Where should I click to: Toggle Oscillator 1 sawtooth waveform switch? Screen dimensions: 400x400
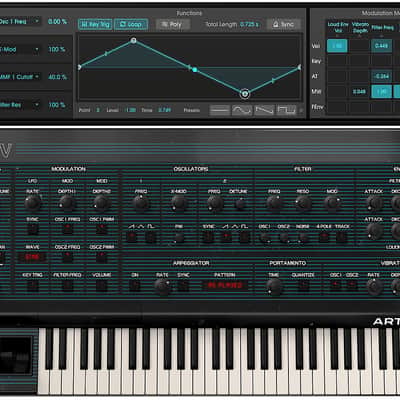pos(132,237)
